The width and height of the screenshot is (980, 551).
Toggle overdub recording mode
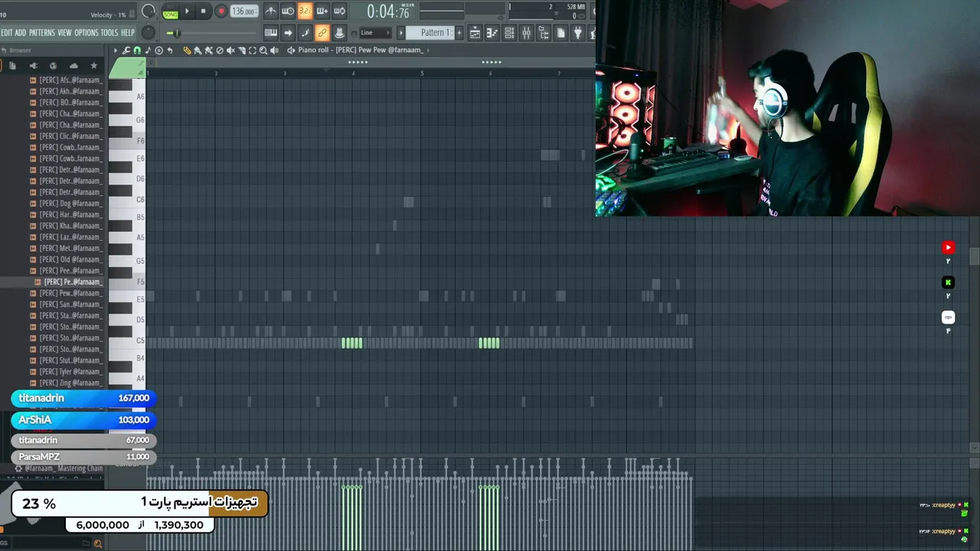(x=322, y=11)
